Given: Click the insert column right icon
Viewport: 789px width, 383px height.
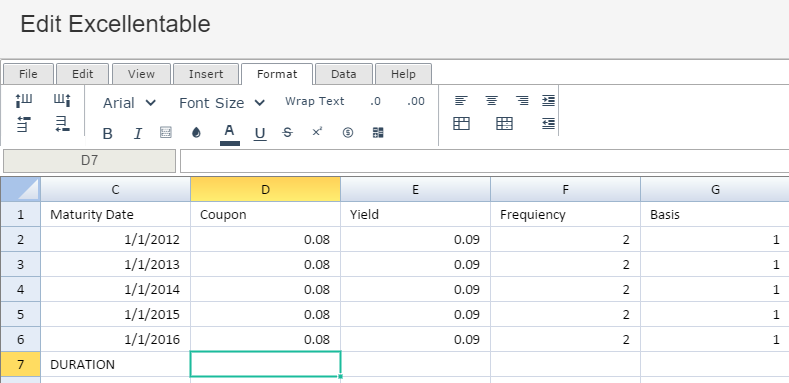Looking at the screenshot, I should (x=62, y=100).
